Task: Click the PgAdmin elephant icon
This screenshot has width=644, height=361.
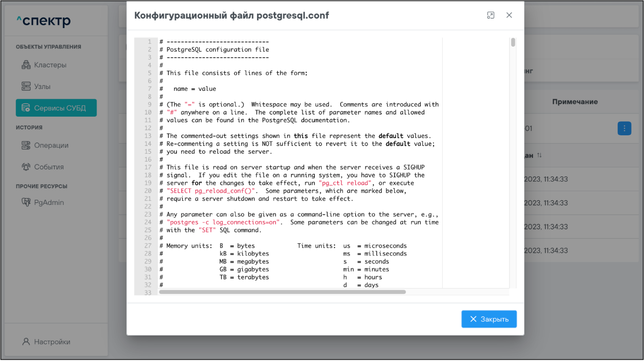Action: click(26, 202)
